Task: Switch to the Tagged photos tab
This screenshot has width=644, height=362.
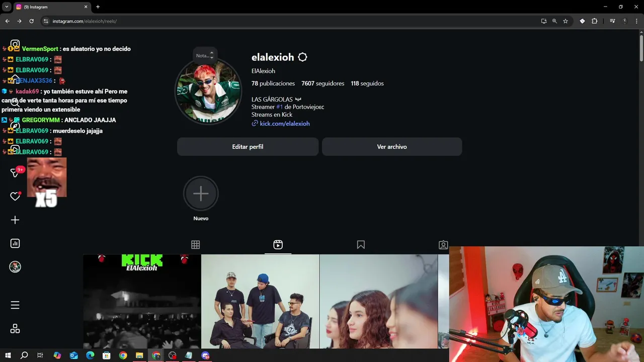Action: [x=443, y=245]
